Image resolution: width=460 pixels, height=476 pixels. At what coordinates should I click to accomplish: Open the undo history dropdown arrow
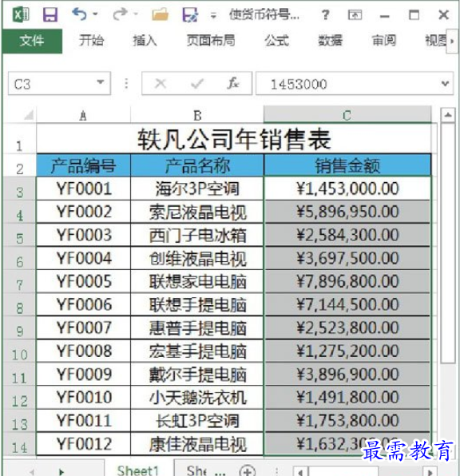coord(95,14)
